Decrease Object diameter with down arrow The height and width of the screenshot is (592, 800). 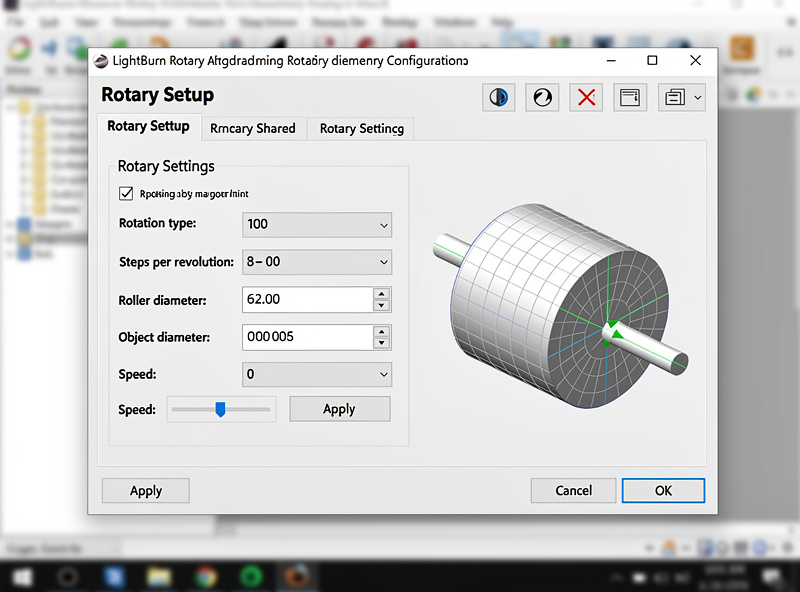[382, 343]
